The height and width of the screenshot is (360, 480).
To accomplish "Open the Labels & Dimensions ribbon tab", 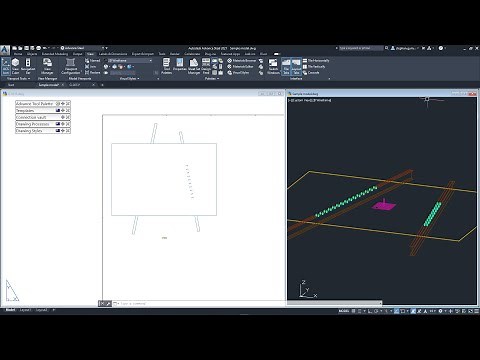I will (113, 54).
